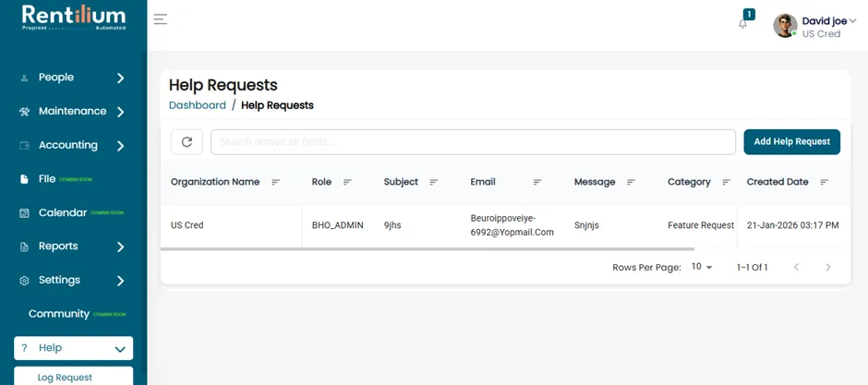
Task: Open the Rows Per Page dropdown
Action: point(702,267)
